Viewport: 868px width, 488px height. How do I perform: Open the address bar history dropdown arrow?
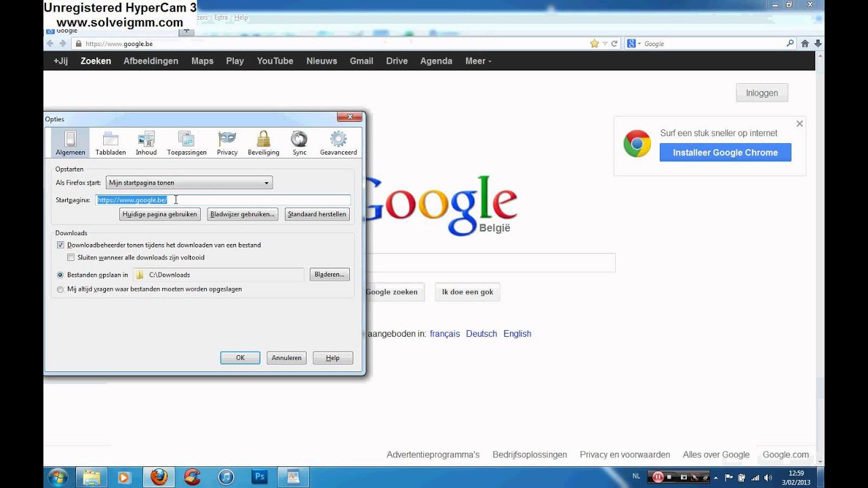[x=606, y=43]
